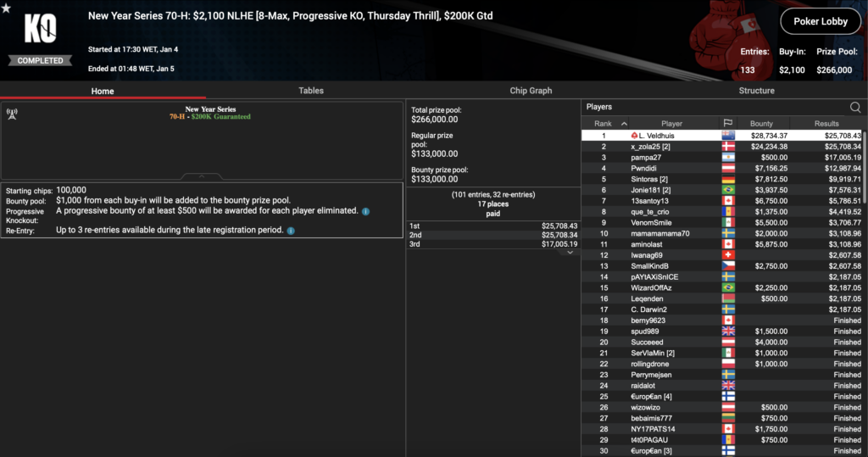Click info icon beside Progressive Knockout text
868x457 pixels.
(x=365, y=211)
